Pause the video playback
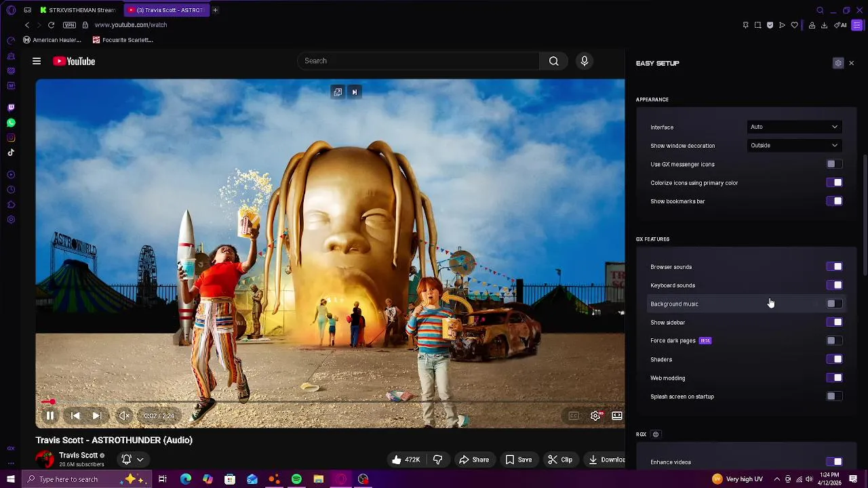The height and width of the screenshot is (488, 868). 50,415
